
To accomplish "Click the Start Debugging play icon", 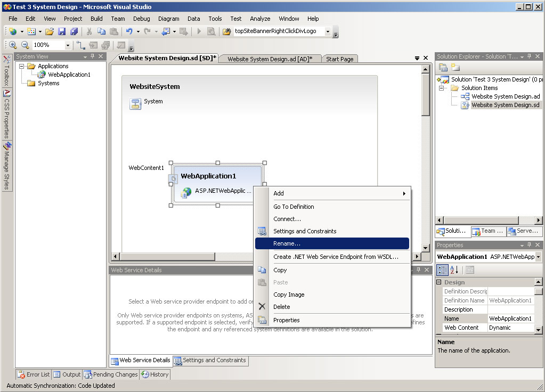I will [199, 31].
